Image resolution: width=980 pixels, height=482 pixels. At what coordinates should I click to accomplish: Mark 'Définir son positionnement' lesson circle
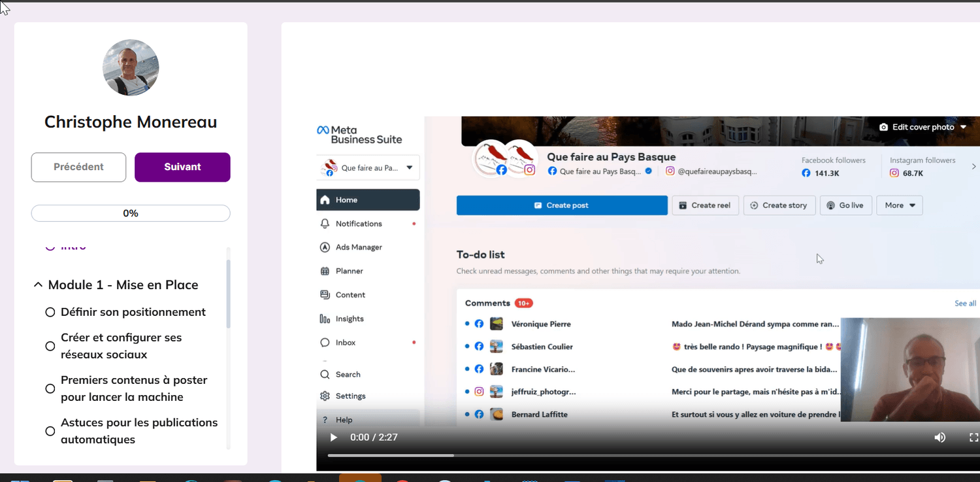[50, 313]
